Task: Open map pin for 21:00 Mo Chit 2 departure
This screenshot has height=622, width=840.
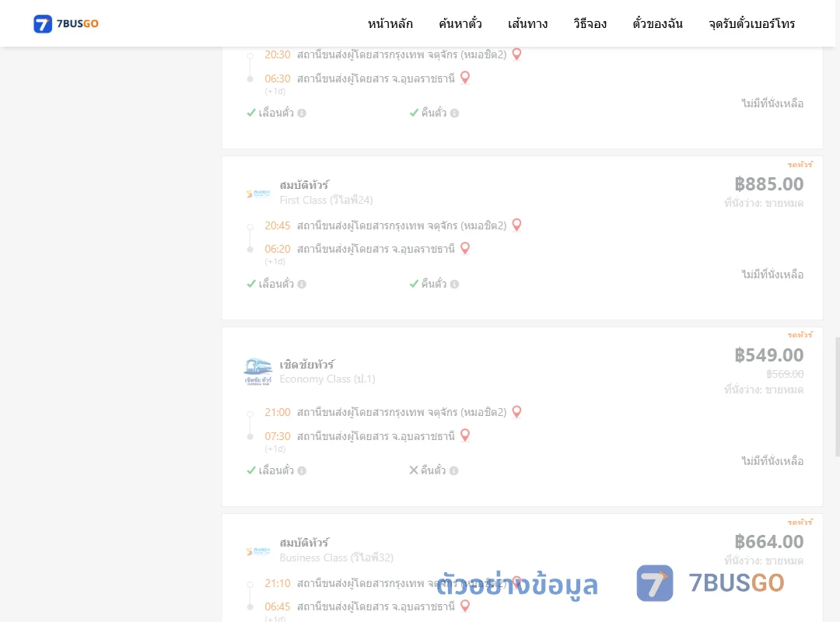Action: (x=517, y=412)
